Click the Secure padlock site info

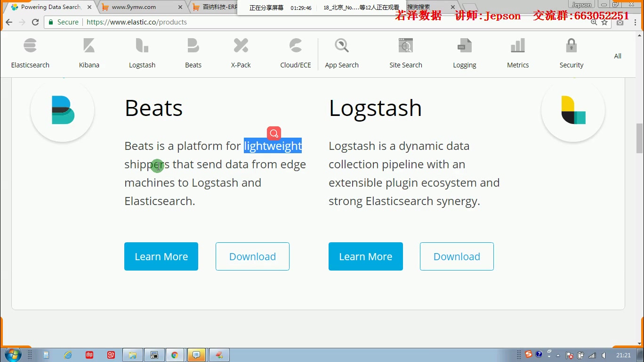[x=64, y=22]
